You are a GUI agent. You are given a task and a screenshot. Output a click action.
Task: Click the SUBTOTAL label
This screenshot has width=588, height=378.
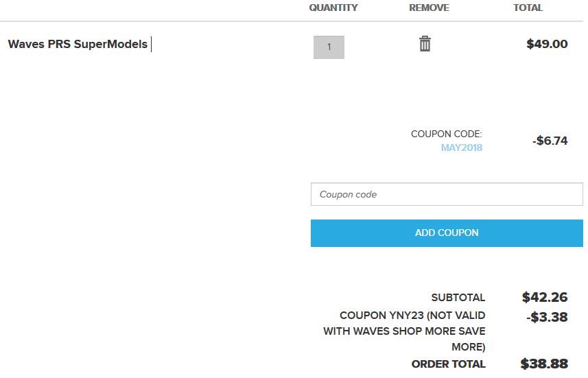[x=458, y=298]
